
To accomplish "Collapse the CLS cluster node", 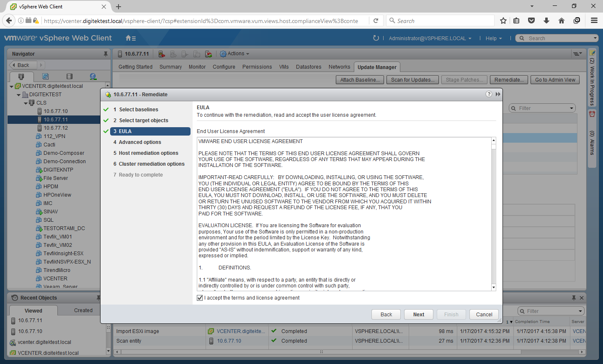I will 26,103.
